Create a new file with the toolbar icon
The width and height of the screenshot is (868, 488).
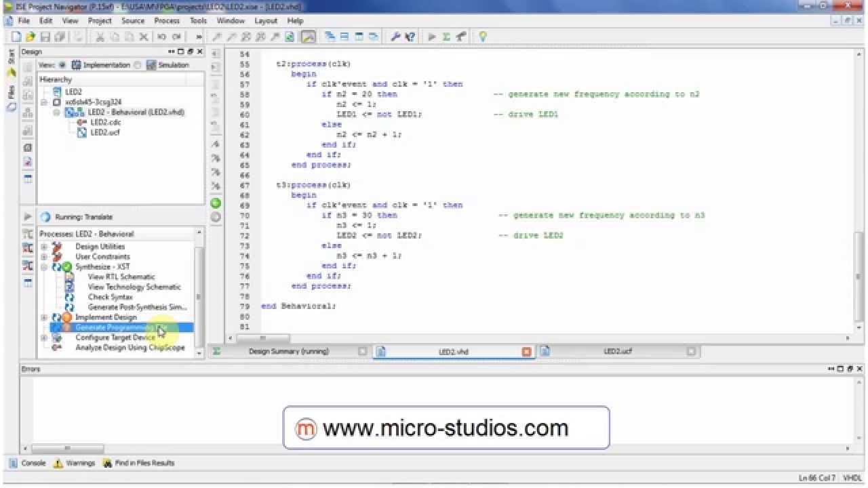tap(16, 37)
